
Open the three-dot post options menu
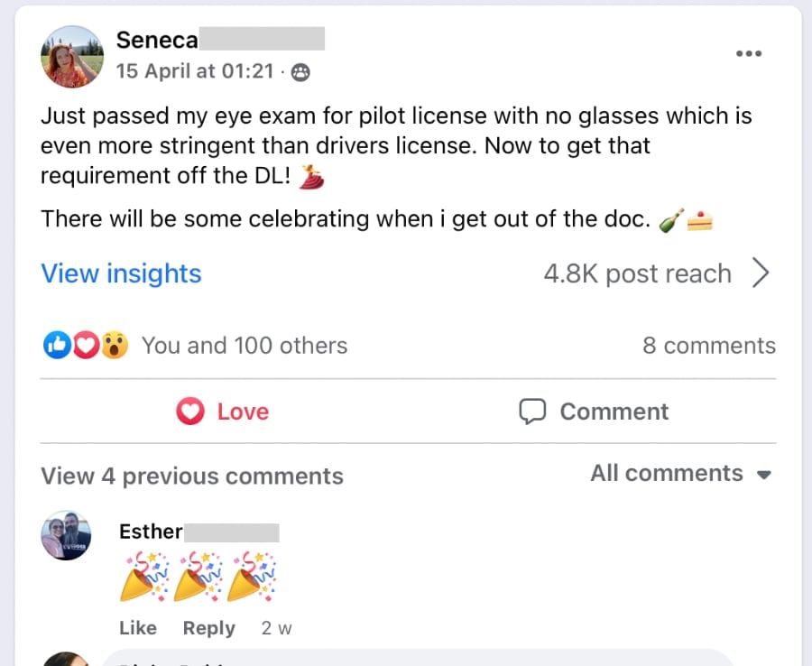click(x=749, y=54)
